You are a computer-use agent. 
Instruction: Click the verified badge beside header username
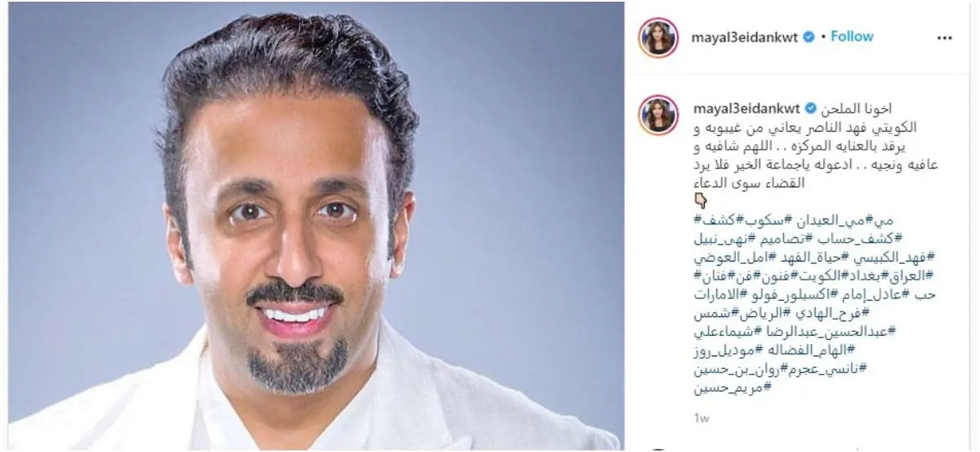pyautogui.click(x=808, y=37)
